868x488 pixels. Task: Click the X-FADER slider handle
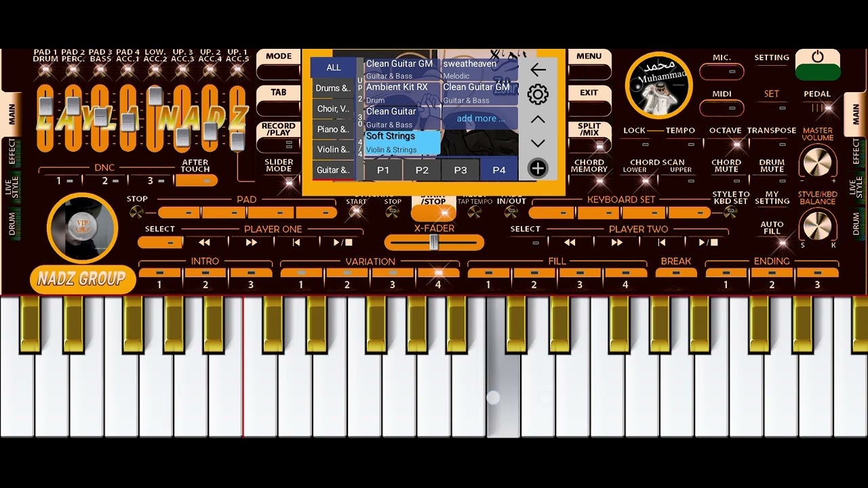[434, 242]
